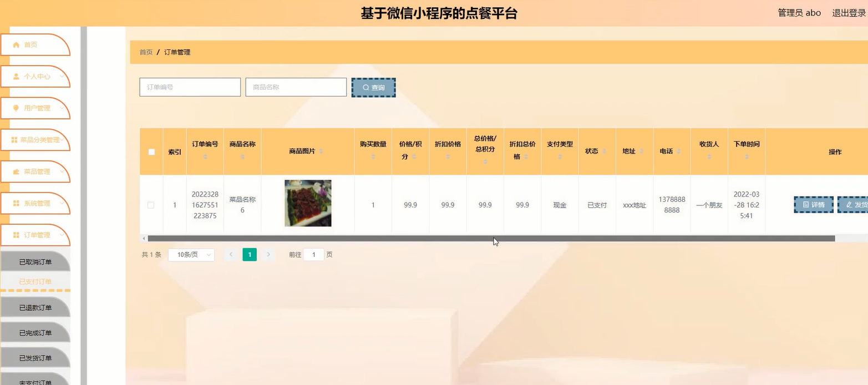This screenshot has width=868, height=385.
Task: Click the home icon beside 首页 in the sidebar
Action: coord(16,45)
